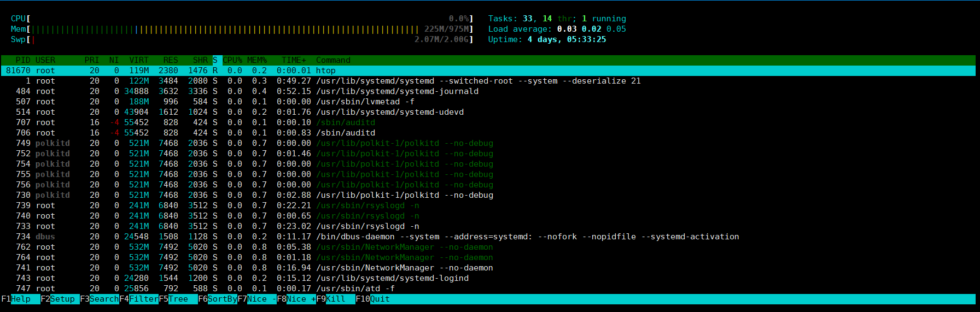This screenshot has width=980, height=312.
Task: Click F7 Nice - to lower priority
Action: [x=257, y=299]
